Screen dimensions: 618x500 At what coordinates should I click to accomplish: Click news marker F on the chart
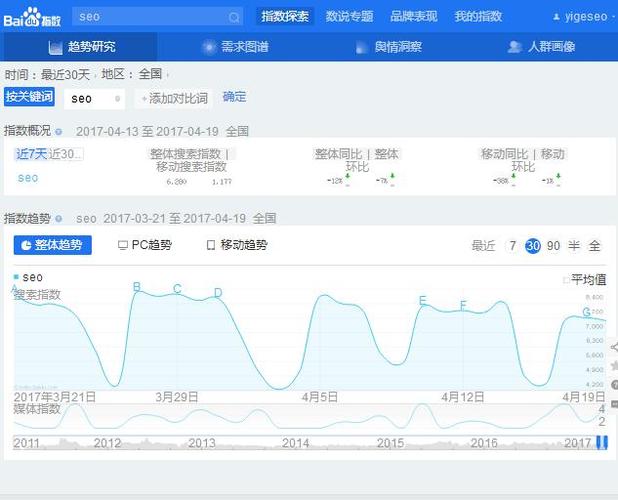(x=464, y=305)
